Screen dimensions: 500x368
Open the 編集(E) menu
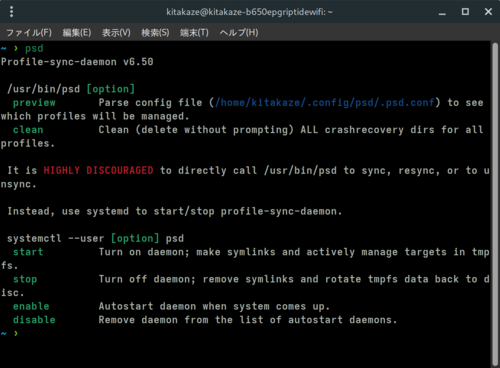(77, 33)
